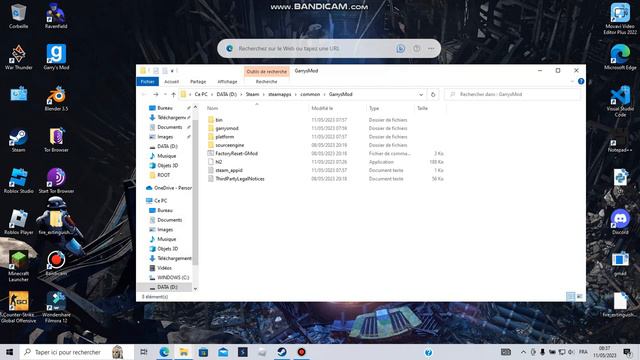Click the taskbar search box
The width and height of the screenshot is (640, 360).
tap(77, 352)
